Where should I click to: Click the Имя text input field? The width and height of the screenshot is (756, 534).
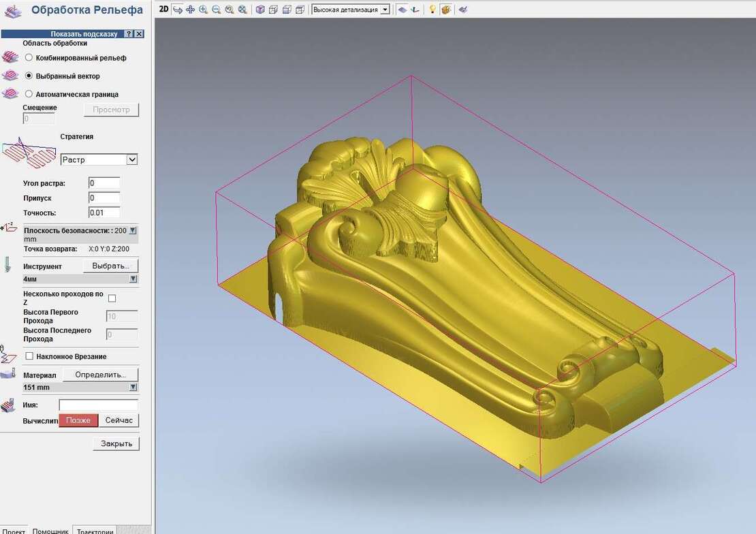pos(98,405)
